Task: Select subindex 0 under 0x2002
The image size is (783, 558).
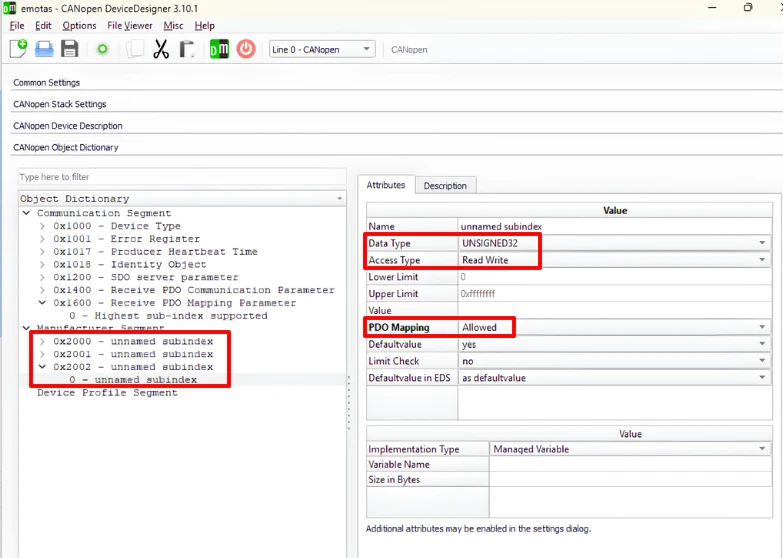Action: (133, 380)
